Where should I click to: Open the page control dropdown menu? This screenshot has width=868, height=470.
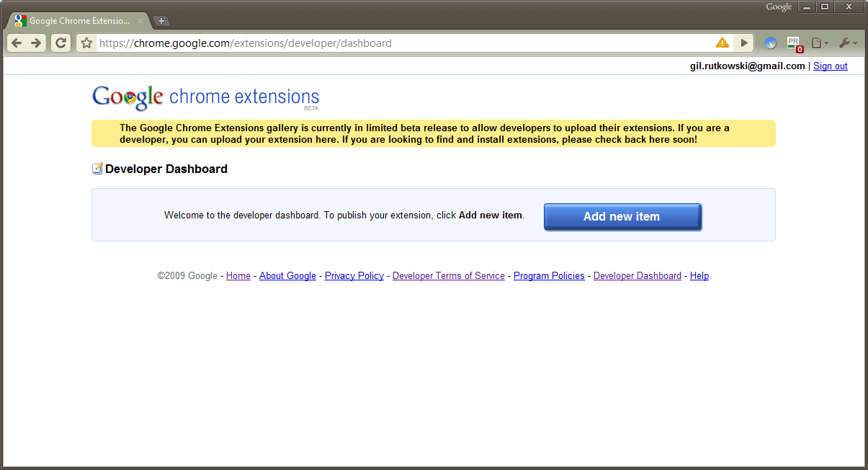pyautogui.click(x=819, y=43)
